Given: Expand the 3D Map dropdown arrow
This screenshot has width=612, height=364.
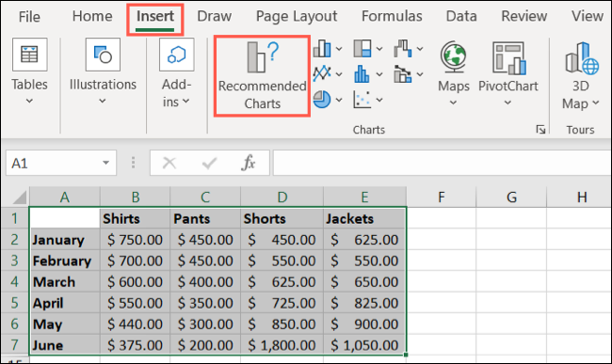Looking at the screenshot, I should click(596, 103).
